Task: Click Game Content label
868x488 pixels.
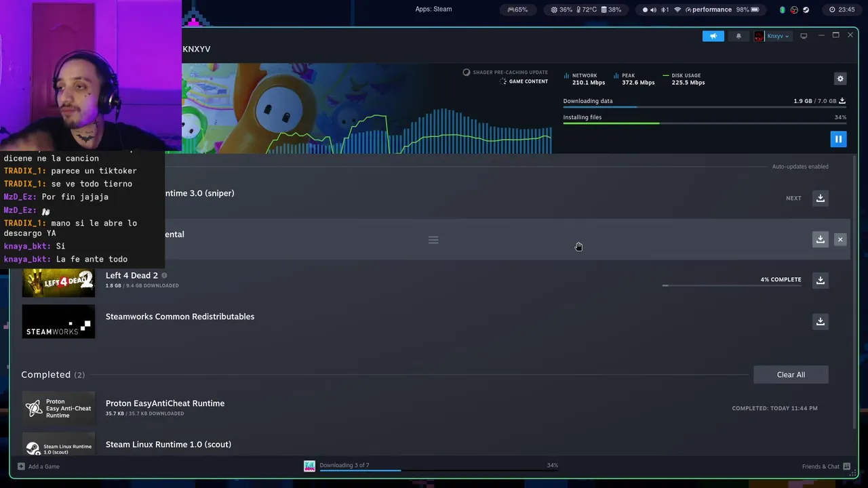Action: (x=524, y=81)
